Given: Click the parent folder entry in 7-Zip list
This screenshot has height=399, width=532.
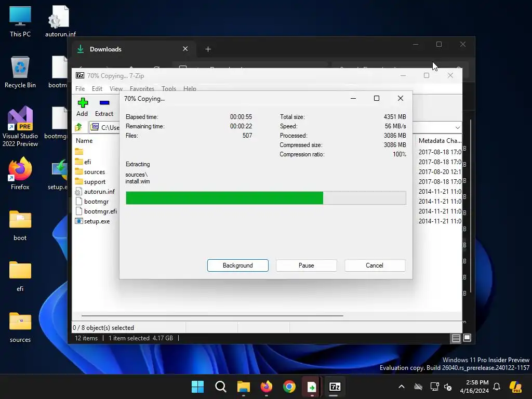Looking at the screenshot, I should pyautogui.click(x=79, y=152).
